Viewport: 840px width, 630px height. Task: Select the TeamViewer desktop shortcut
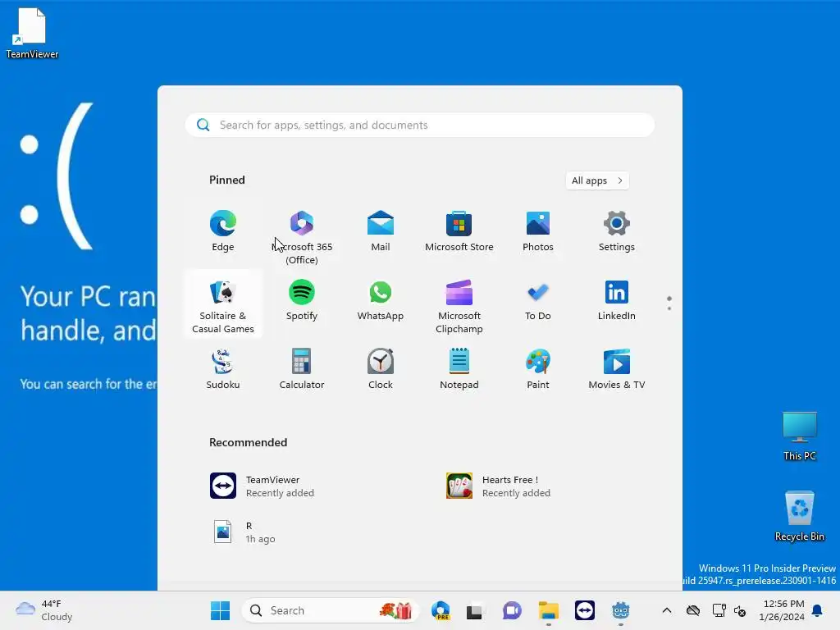click(x=32, y=33)
